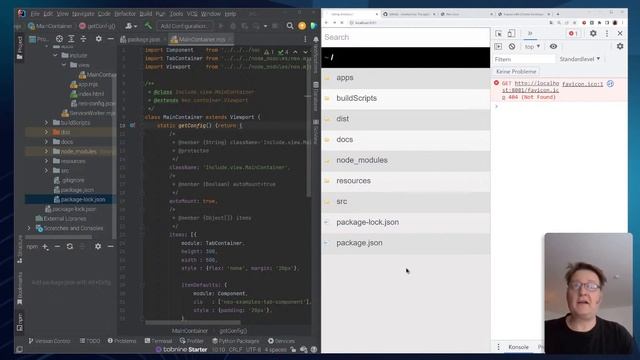Switch to MainContainer.mjs editor tab
The height and width of the screenshot is (360, 640).
[x=201, y=40]
